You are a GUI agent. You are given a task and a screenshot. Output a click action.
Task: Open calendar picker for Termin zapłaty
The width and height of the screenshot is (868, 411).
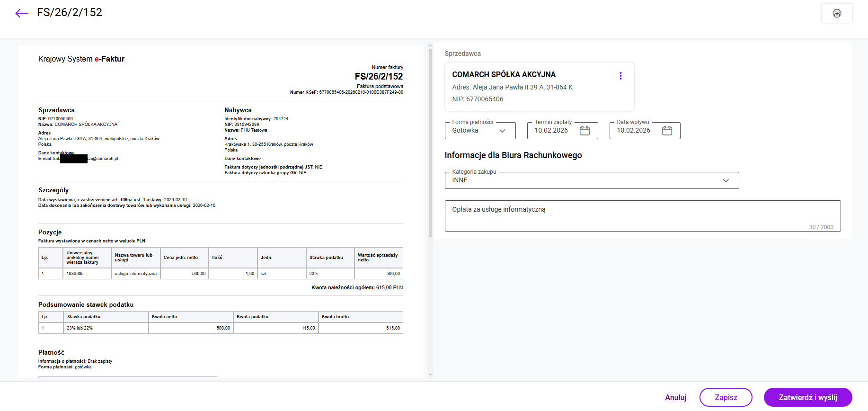click(585, 131)
